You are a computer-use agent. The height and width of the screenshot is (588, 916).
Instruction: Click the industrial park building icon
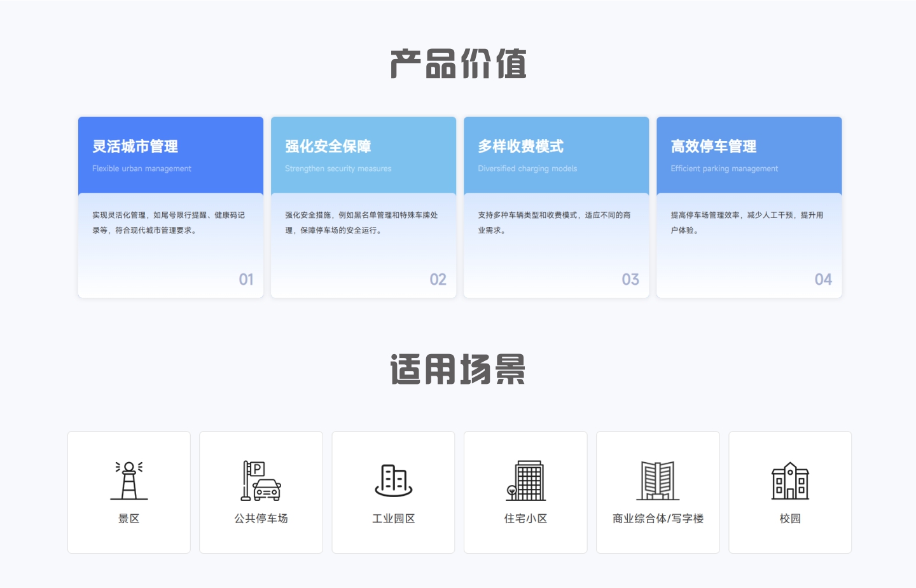394,481
